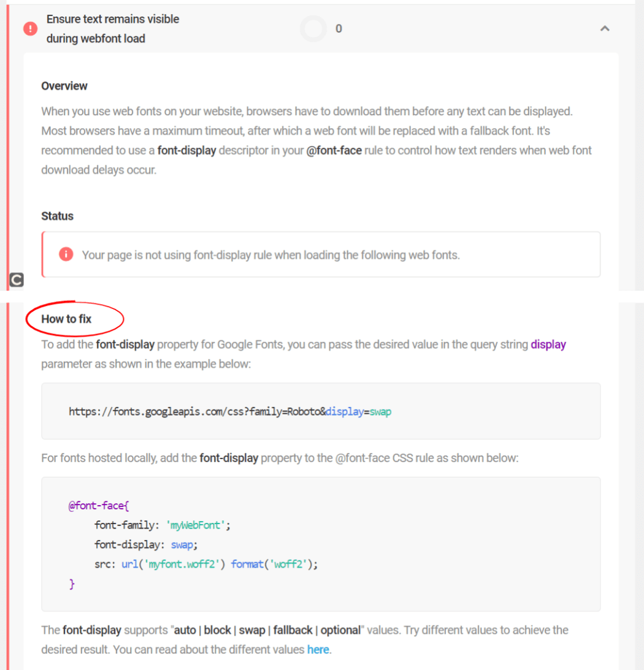This screenshot has width=644, height=670.
Task: Click the purple 'display' parameter link
Action: click(548, 345)
